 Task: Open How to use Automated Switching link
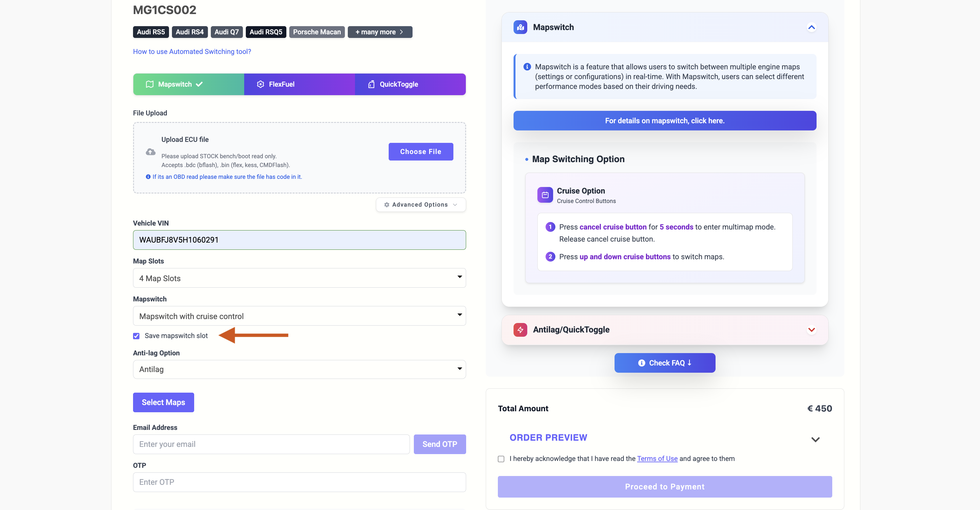[192, 52]
